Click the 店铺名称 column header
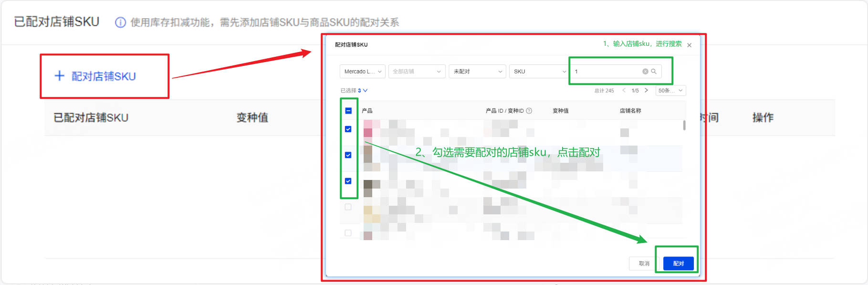This screenshot has height=285, width=868. (630, 111)
